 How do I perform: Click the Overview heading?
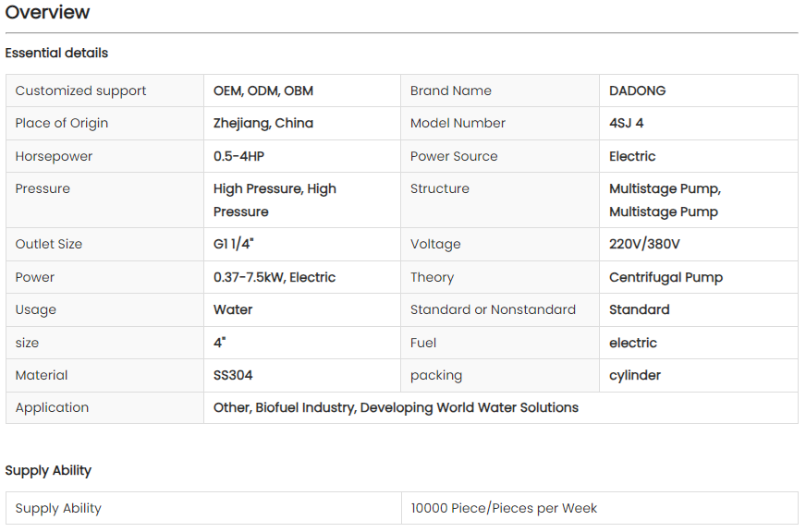[48, 13]
